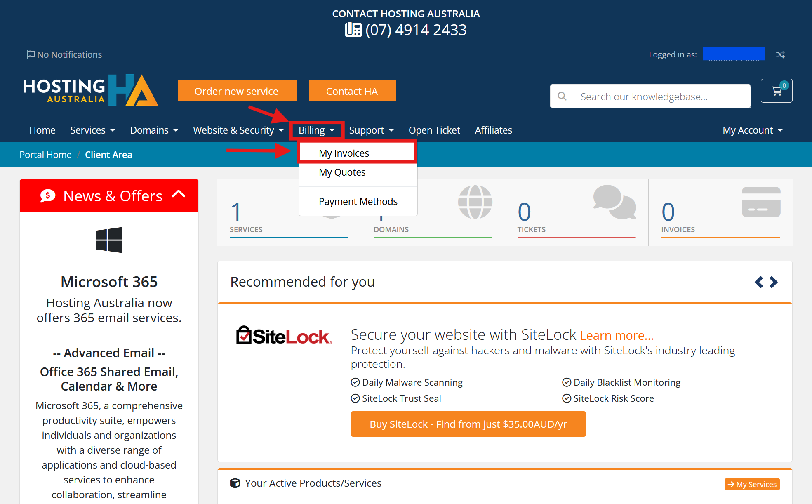Click the phone icon beside the contact number

[353, 30]
